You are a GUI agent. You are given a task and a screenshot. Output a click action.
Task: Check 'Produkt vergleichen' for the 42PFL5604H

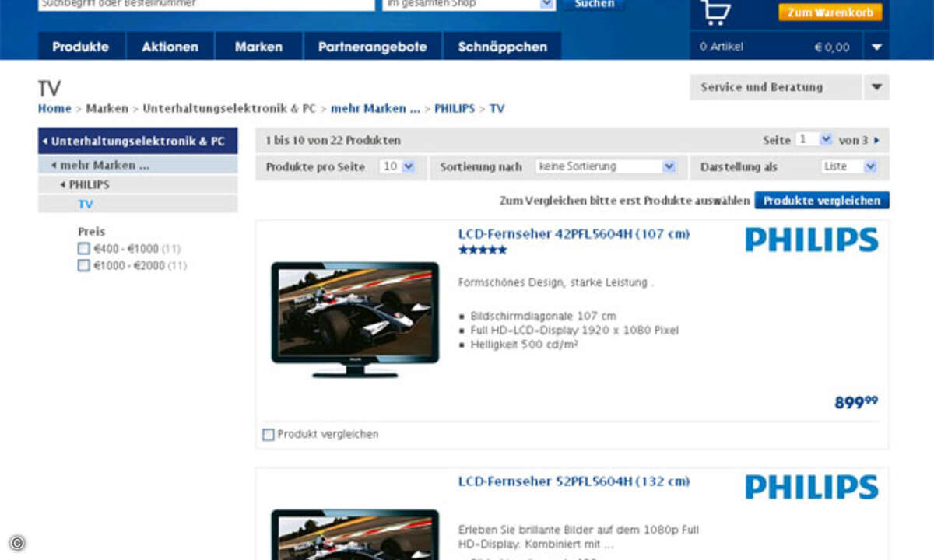tap(269, 435)
